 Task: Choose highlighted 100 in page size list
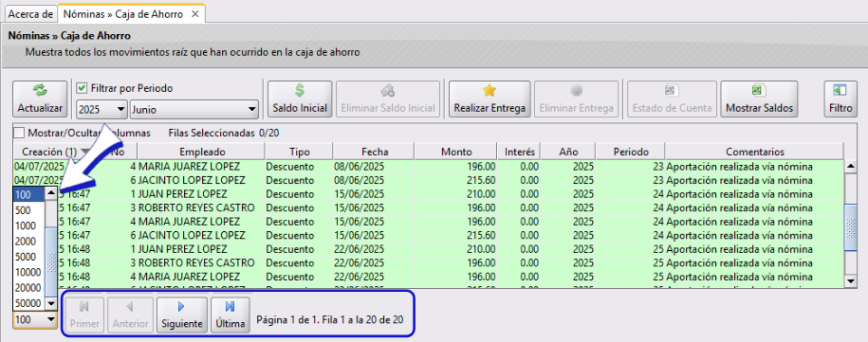28,194
